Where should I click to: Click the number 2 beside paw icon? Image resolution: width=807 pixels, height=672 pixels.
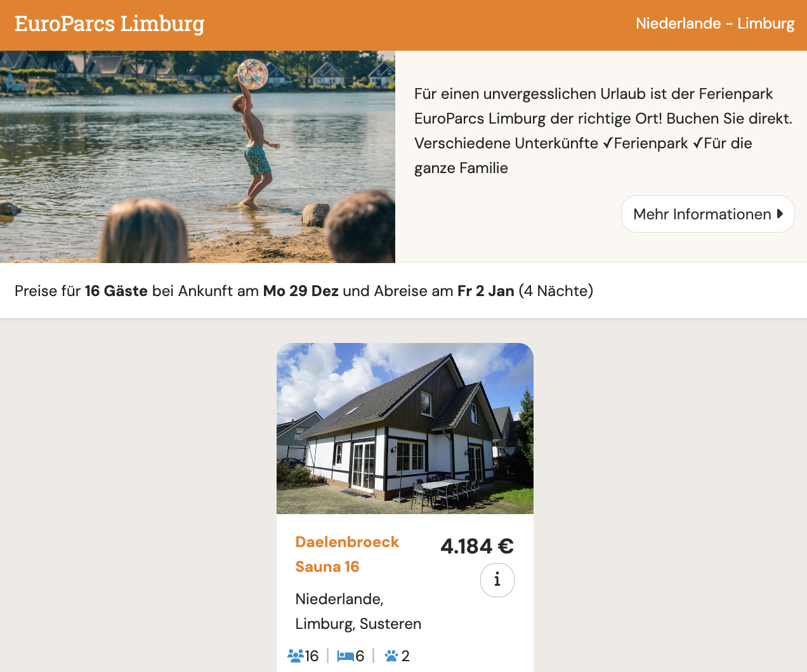405,656
